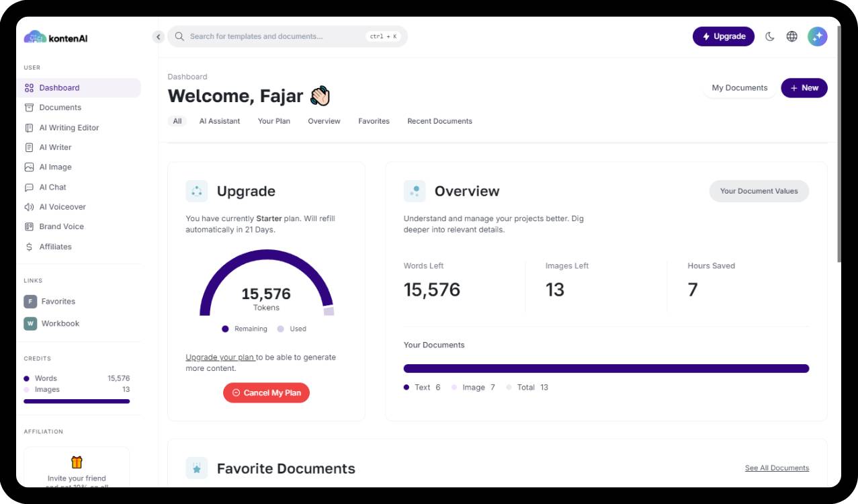Image resolution: width=858 pixels, height=504 pixels.
Task: Click the My Documents button
Action: pos(739,88)
